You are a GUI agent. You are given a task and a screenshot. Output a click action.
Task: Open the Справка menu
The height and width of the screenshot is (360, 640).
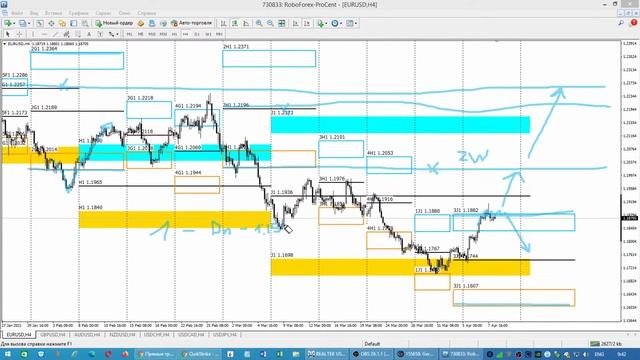[147, 13]
